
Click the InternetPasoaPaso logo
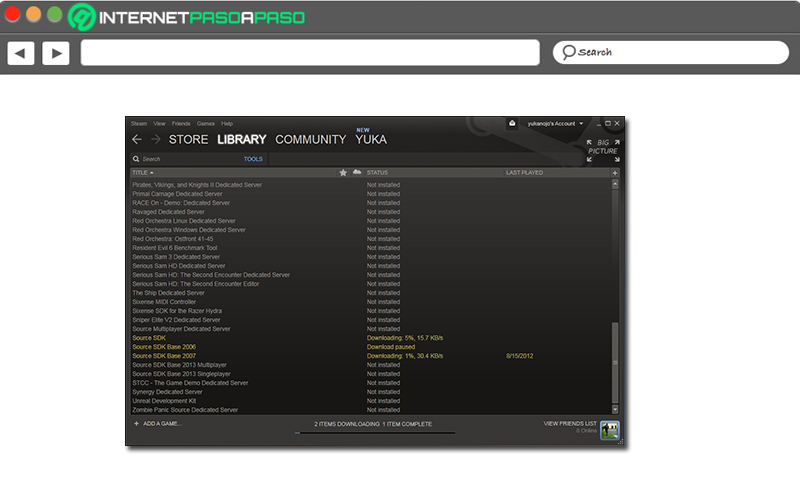pos(186,17)
